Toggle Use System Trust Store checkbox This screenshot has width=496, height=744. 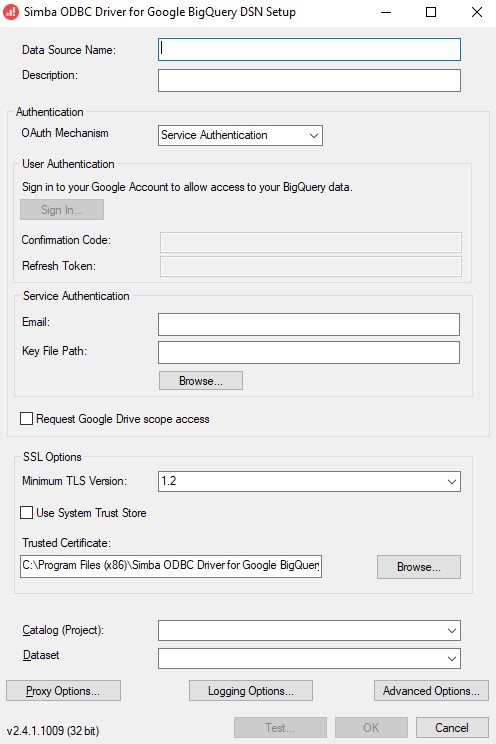pyautogui.click(x=27, y=512)
